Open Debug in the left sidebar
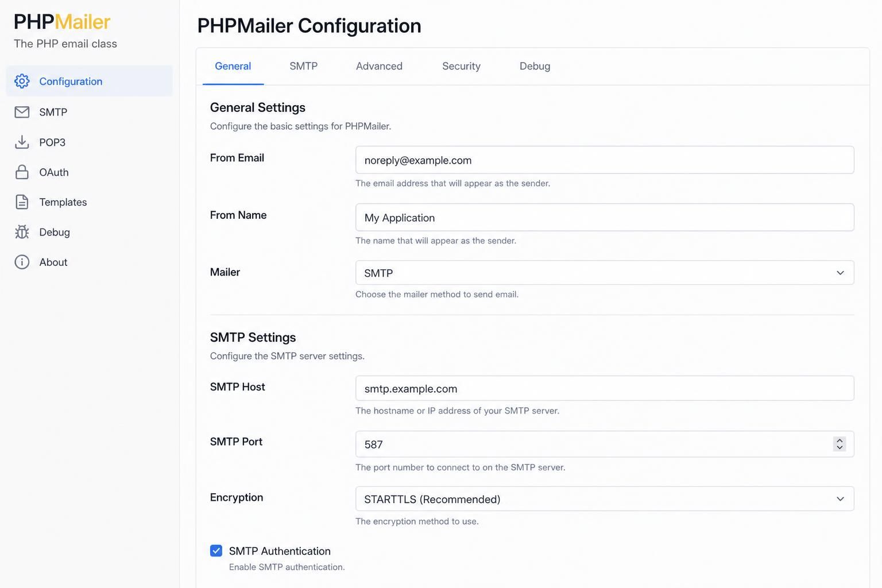Screen dimensions: 882x588 click(89, 232)
